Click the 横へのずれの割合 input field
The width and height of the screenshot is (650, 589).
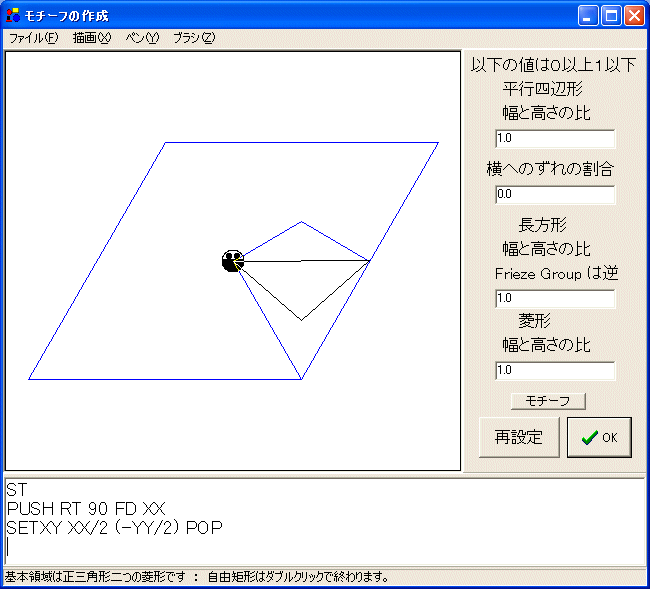tap(555, 194)
